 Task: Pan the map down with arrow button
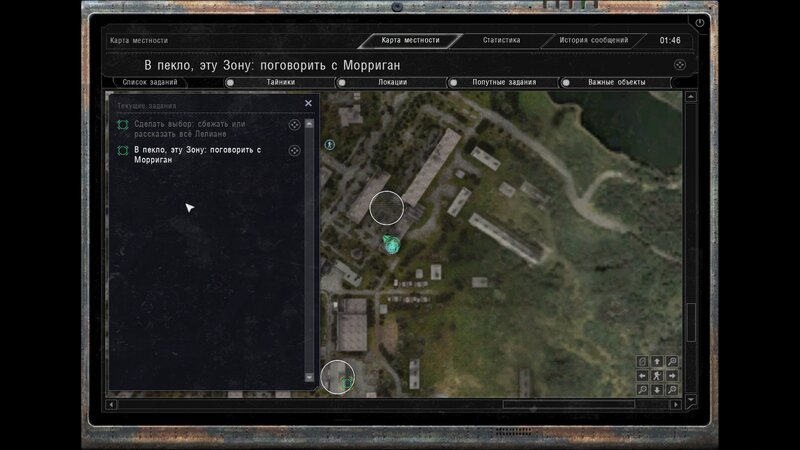pos(657,390)
